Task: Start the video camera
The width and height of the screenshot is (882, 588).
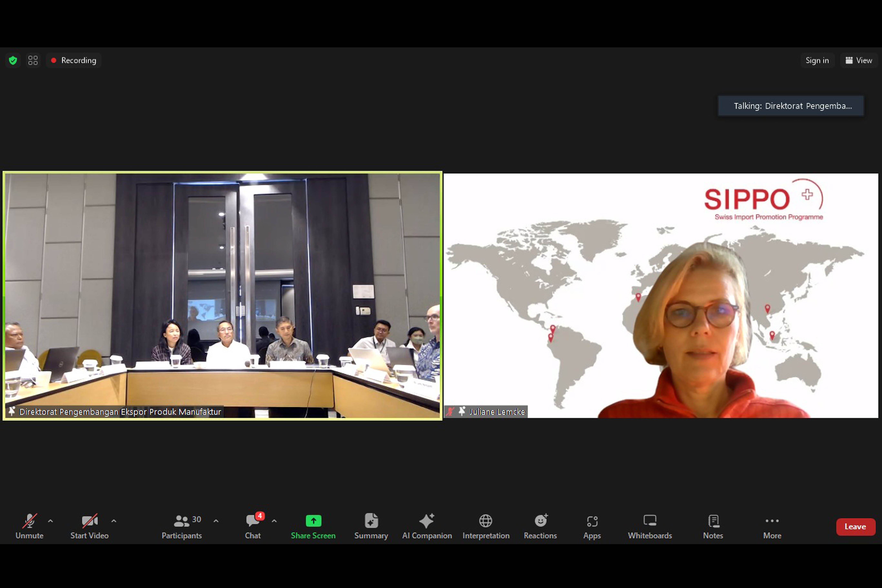Action: (90, 526)
